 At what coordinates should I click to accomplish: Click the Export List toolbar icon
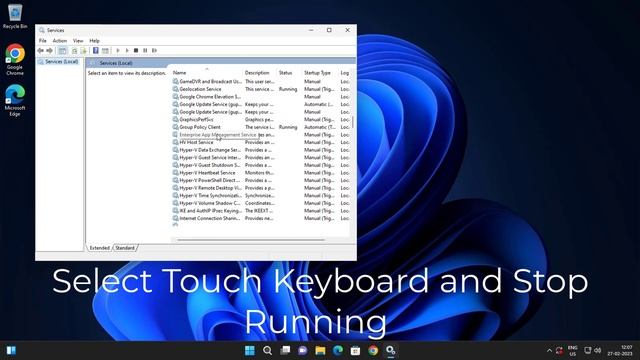click(84, 50)
